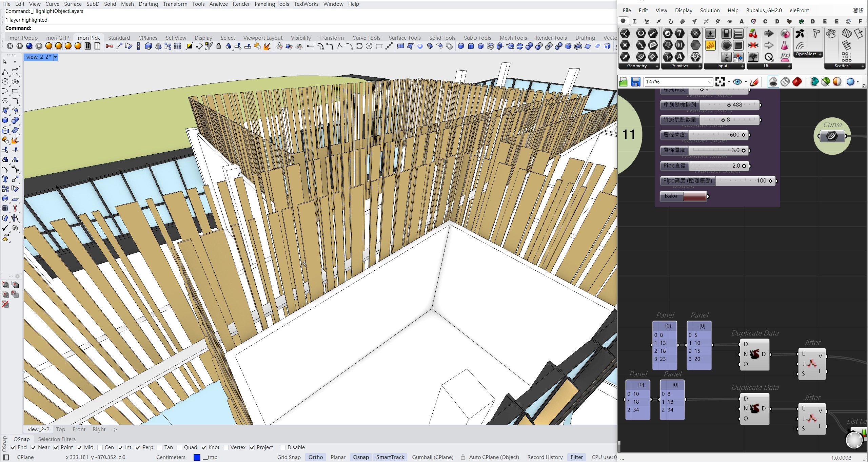Toggle SmartTrack in the status bar
The image size is (868, 462).
390,457
